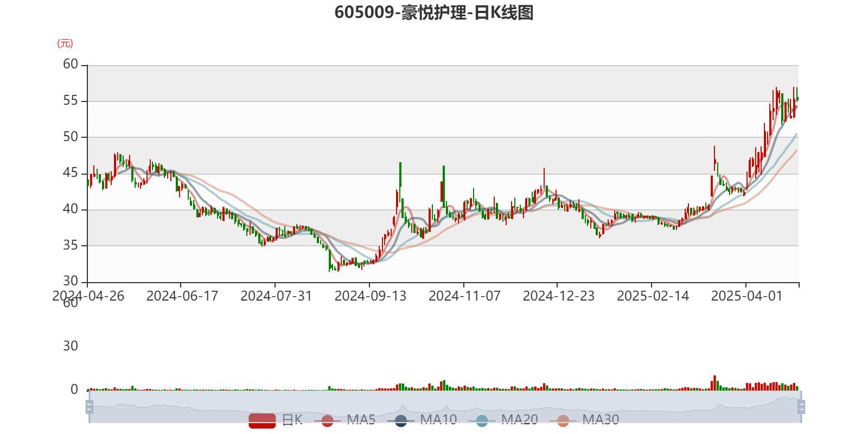Image resolution: width=868 pixels, height=434 pixels.
Task: Click the 2025-04-01 date axis label
Action: 746,296
